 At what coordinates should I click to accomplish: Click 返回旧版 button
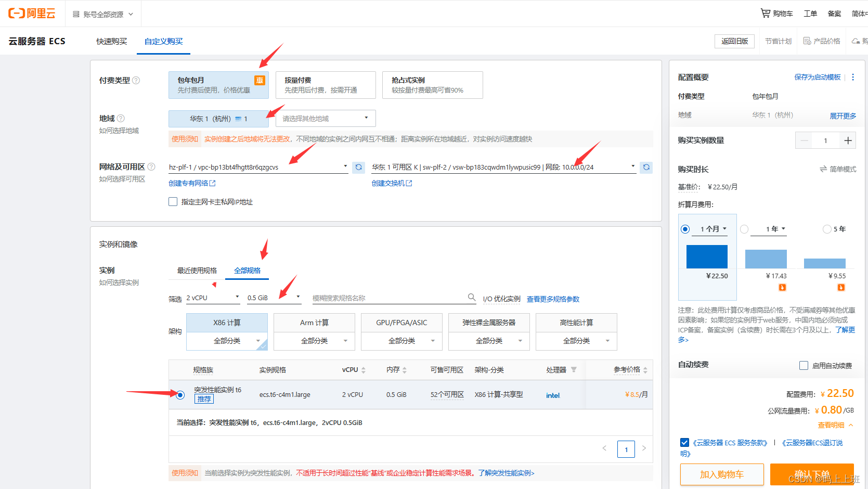tap(734, 41)
